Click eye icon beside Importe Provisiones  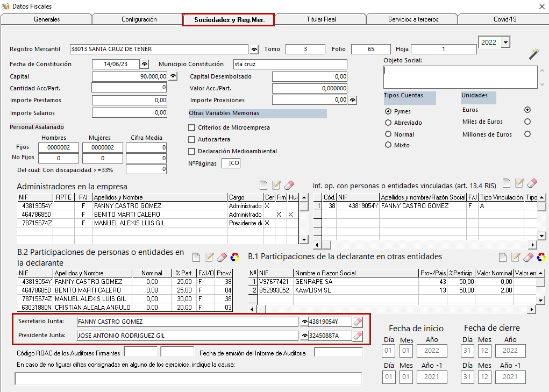(353, 100)
